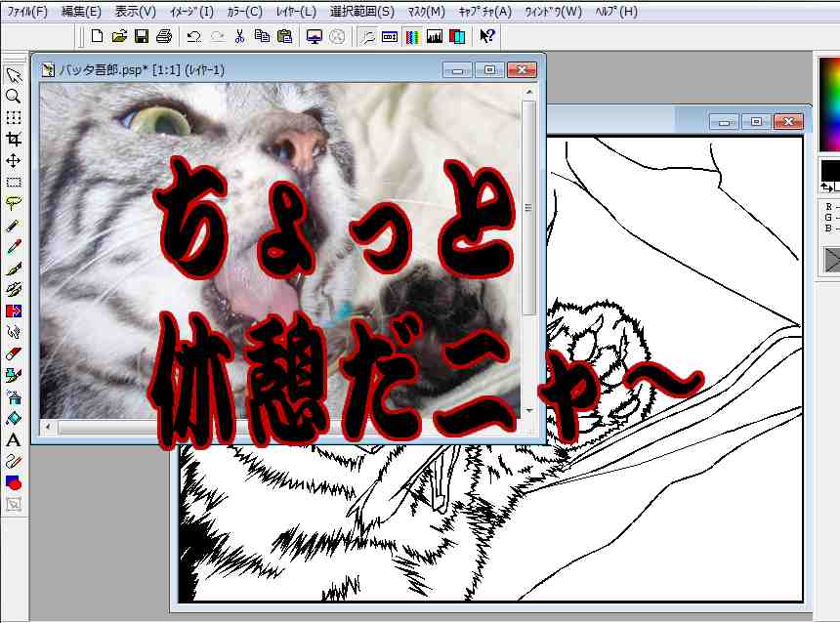Click the Save floppy disk icon
The width and height of the screenshot is (840, 623).
coord(141,37)
